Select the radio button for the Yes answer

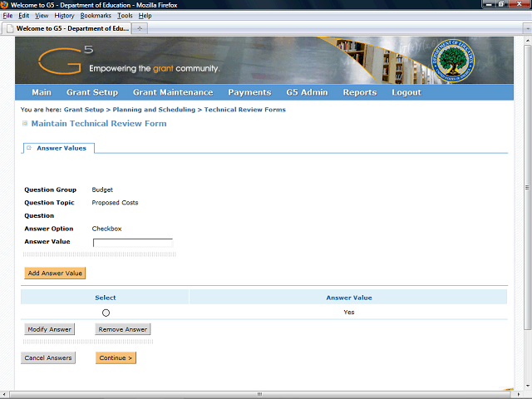point(106,313)
